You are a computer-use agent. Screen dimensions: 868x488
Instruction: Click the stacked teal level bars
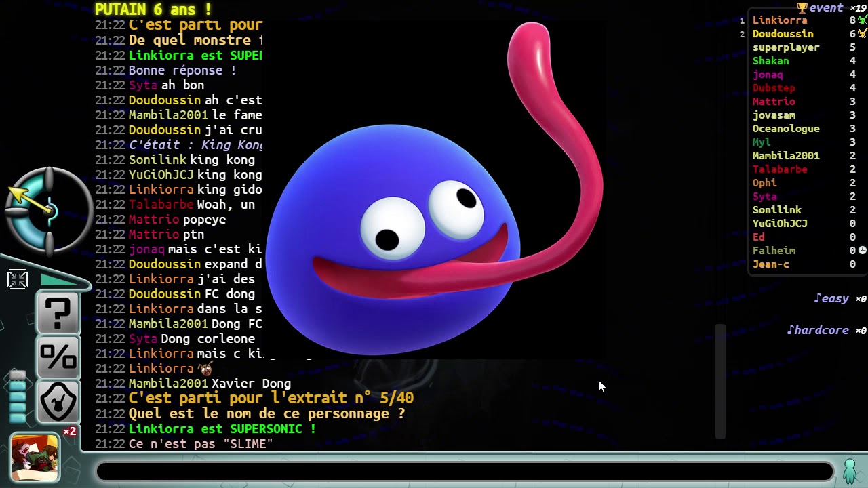(18, 396)
